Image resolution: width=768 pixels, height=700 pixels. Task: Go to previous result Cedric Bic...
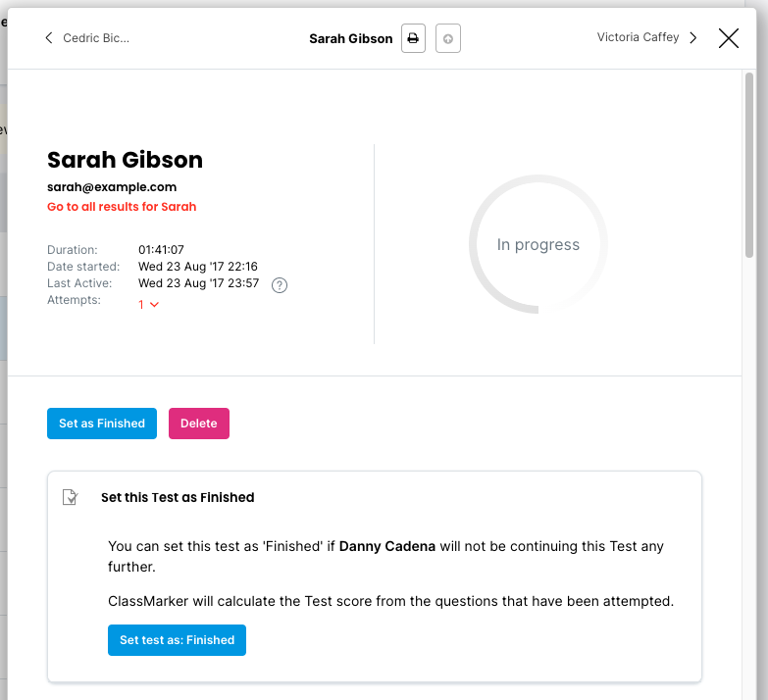(96, 38)
